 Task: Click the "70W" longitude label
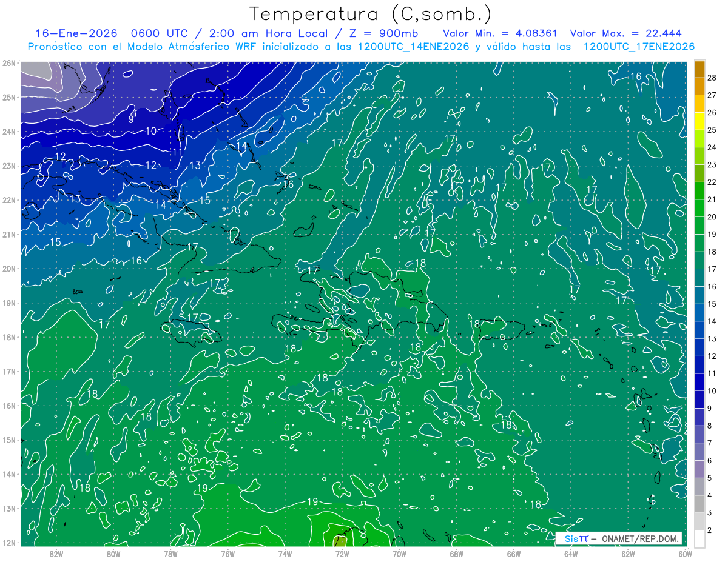click(399, 554)
